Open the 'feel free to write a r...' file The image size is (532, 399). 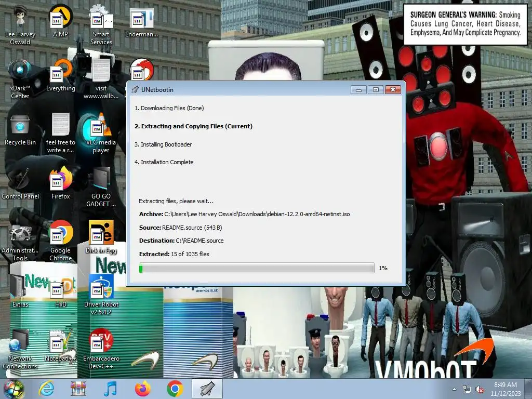coord(60,132)
